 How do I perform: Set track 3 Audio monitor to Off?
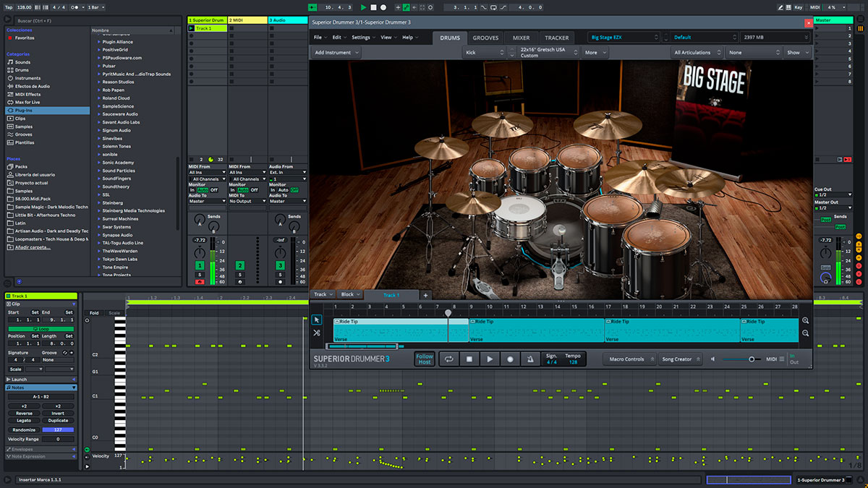click(294, 189)
